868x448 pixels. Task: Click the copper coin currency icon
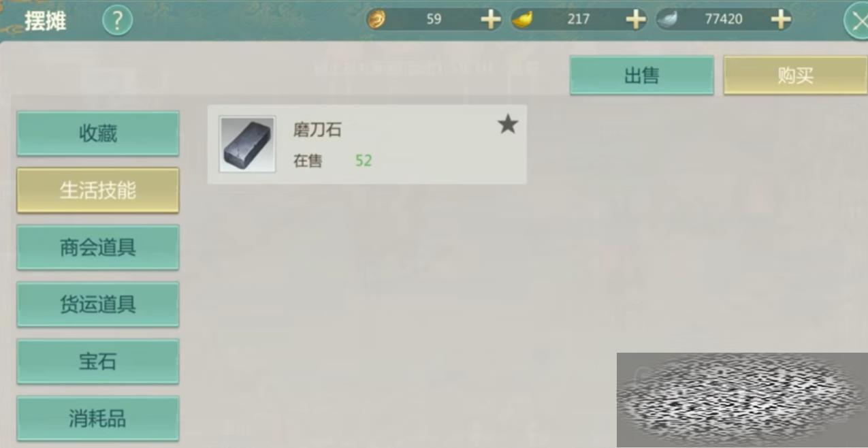point(376,19)
